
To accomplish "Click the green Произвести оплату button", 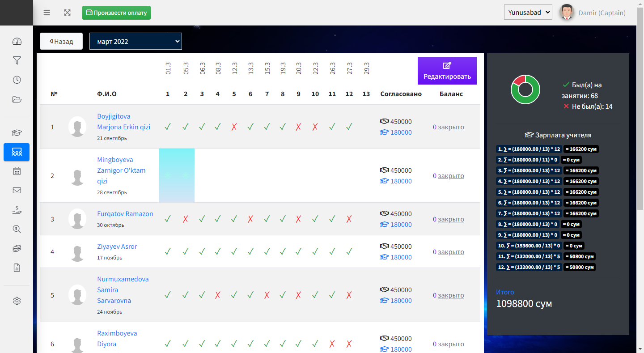I will (116, 13).
